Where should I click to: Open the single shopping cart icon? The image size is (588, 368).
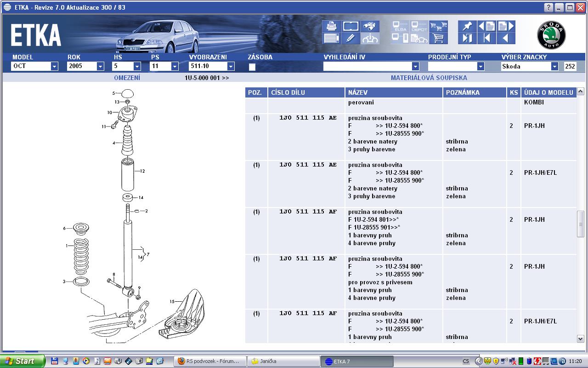439,38
